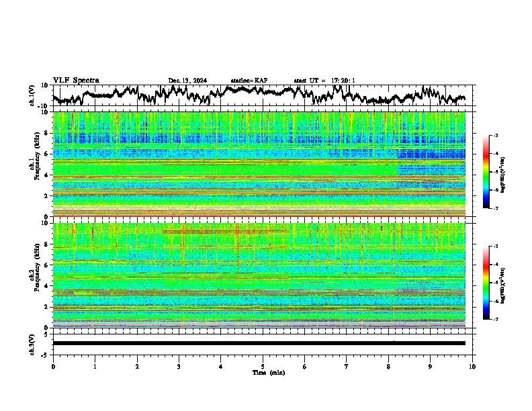Click the ch.1 voltage waveform trace

pos(259,95)
